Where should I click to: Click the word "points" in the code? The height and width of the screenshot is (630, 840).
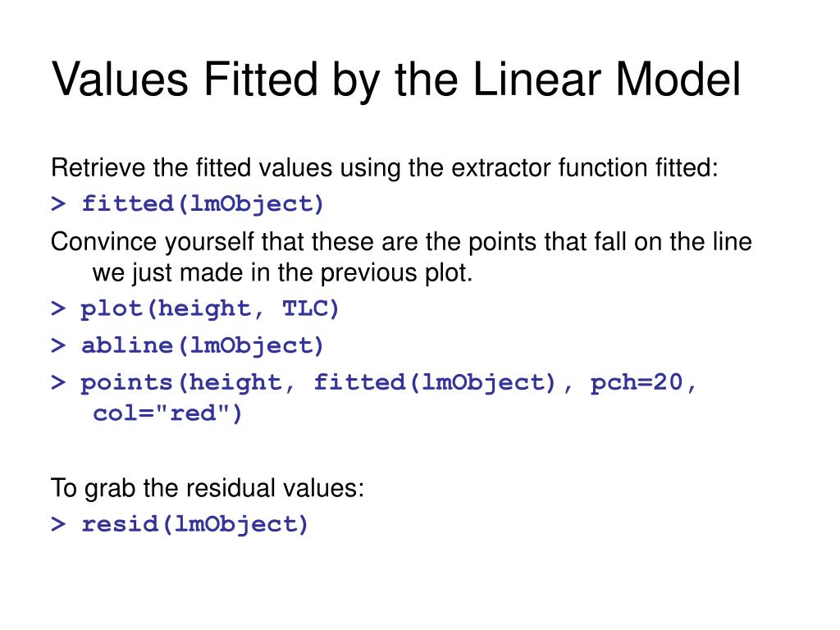126,382
